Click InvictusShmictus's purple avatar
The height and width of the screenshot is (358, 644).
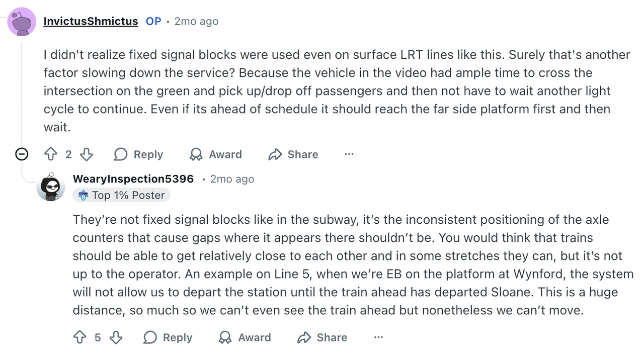pos(22,22)
